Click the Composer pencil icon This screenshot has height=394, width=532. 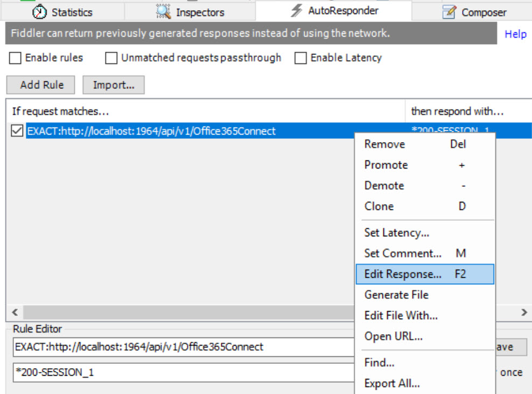449,12
